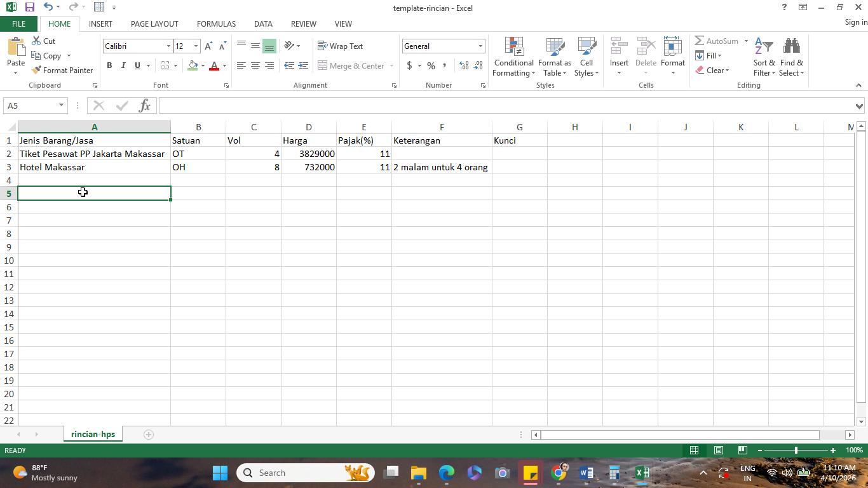Screen dimensions: 868x488
Task: Insert cells using the Insert icon
Action: pos(619,48)
